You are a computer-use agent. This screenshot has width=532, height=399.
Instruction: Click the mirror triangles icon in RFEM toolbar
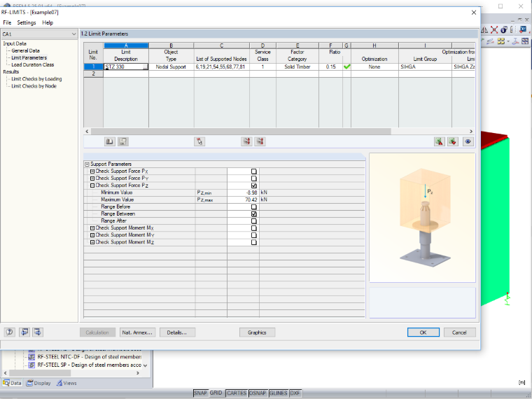(484, 30)
